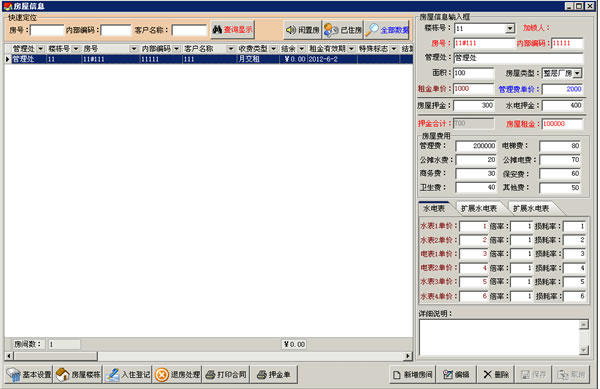Select the table row with room 11#111
The image size is (600, 389).
point(209,59)
